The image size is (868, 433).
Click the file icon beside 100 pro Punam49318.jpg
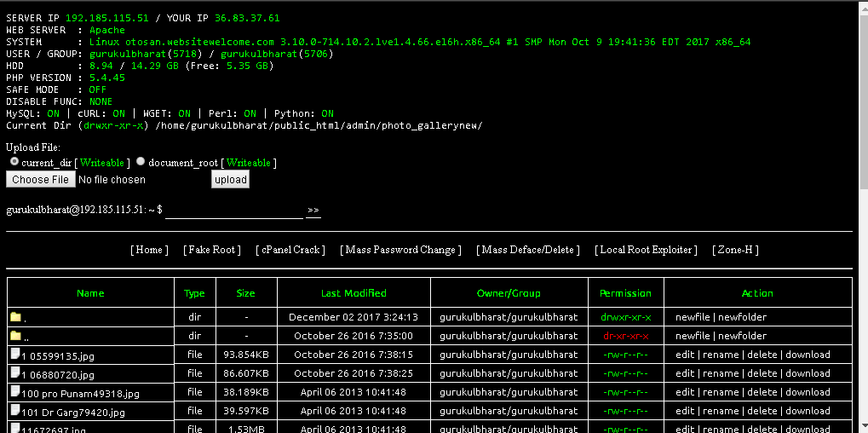point(15,392)
